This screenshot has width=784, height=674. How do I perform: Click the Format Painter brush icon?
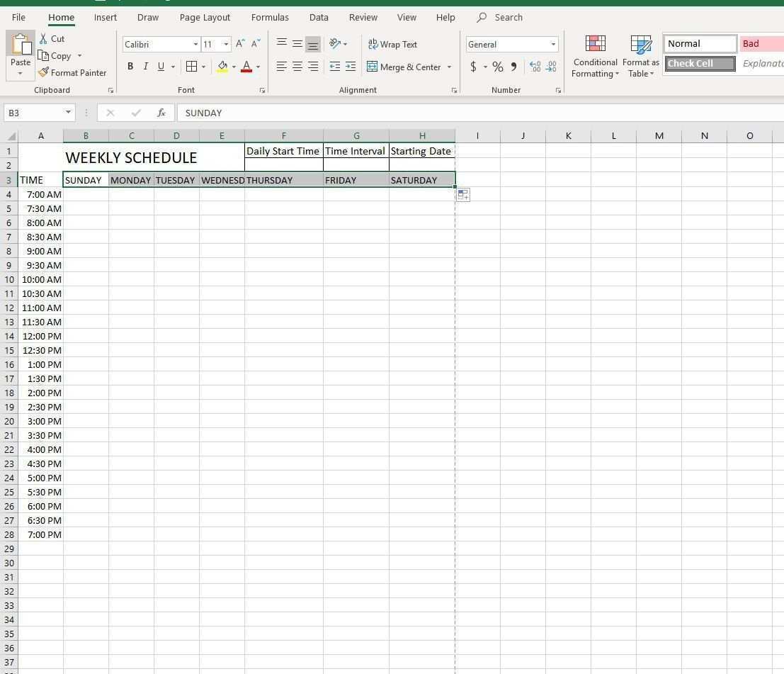(44, 72)
